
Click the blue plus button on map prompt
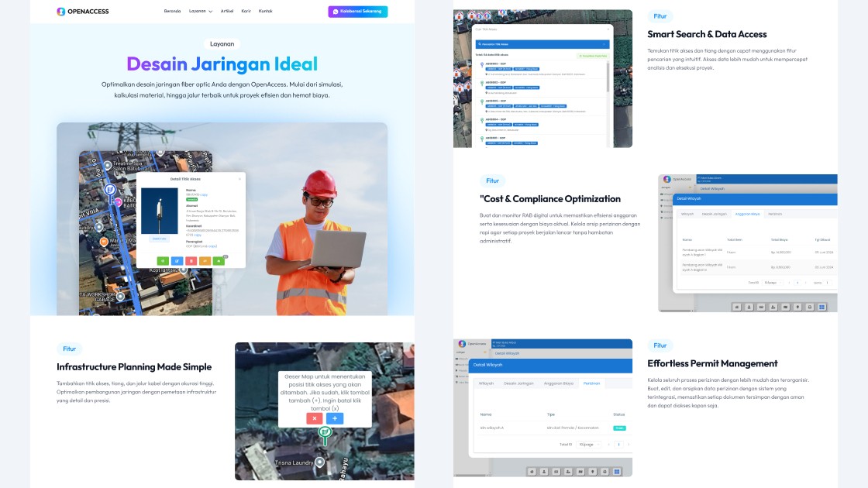(334, 418)
